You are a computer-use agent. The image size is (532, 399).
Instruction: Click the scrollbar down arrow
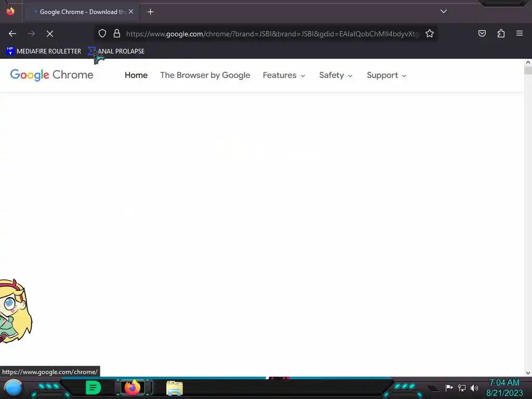[528, 373]
